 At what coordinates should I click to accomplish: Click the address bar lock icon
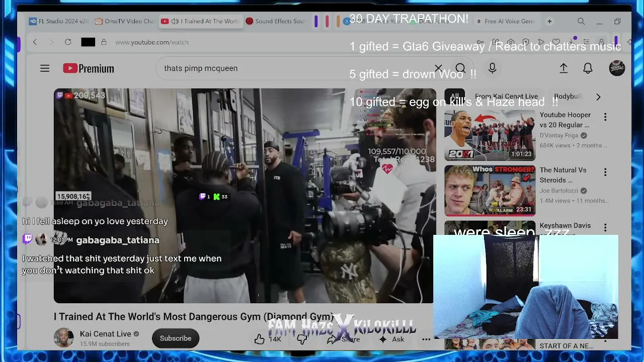[x=104, y=42]
